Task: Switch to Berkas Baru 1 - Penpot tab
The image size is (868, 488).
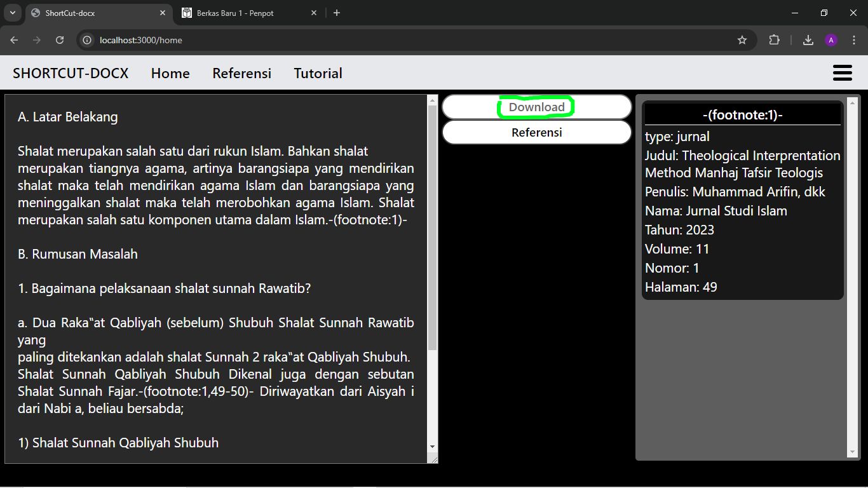Action: pos(250,13)
